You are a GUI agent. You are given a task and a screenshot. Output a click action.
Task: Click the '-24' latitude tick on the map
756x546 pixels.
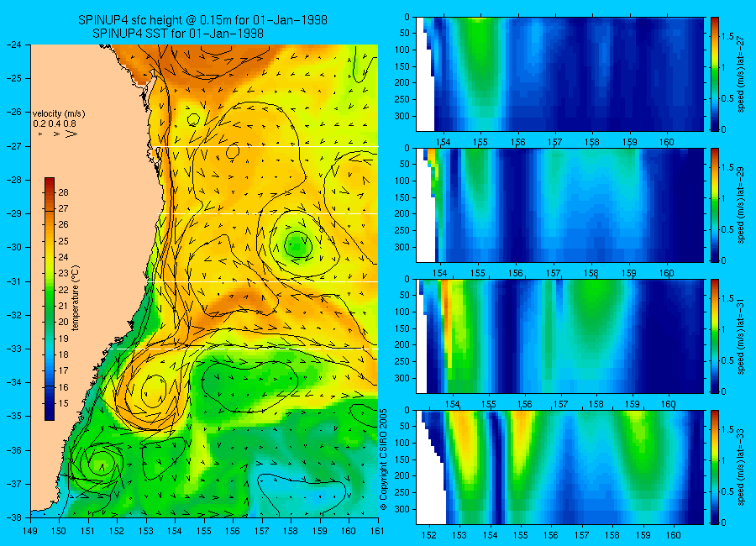(13, 45)
